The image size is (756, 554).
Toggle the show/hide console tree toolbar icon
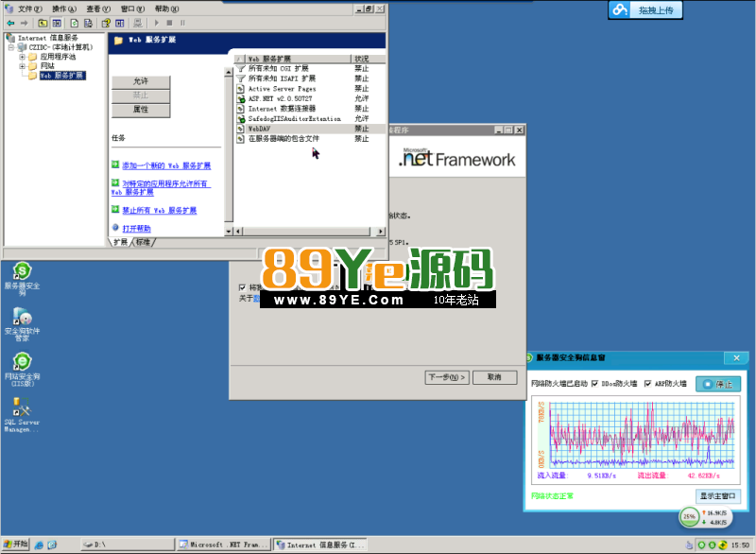[57, 23]
